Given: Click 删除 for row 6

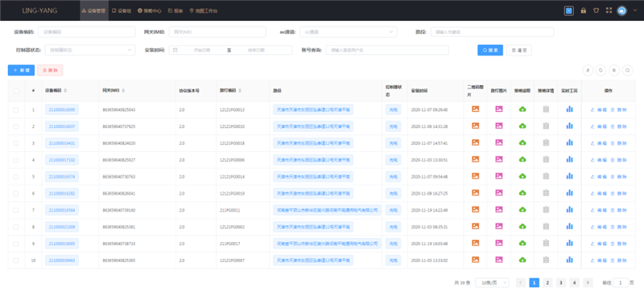Looking at the screenshot, I should (x=619, y=193).
